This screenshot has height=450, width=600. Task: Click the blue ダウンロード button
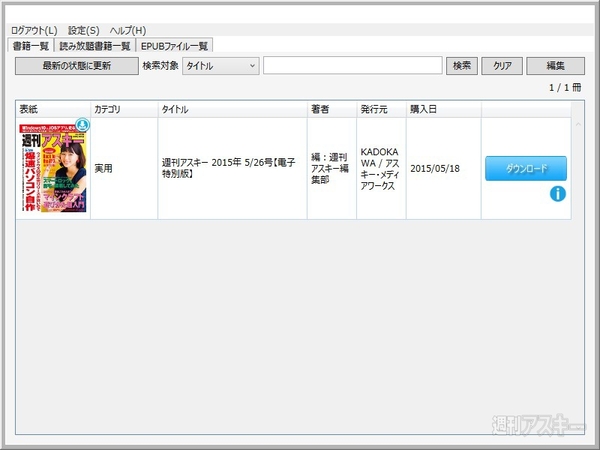click(526, 168)
